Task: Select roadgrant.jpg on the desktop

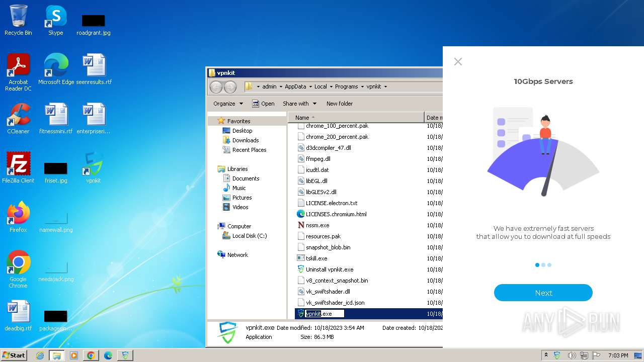Action: pyautogui.click(x=94, y=25)
